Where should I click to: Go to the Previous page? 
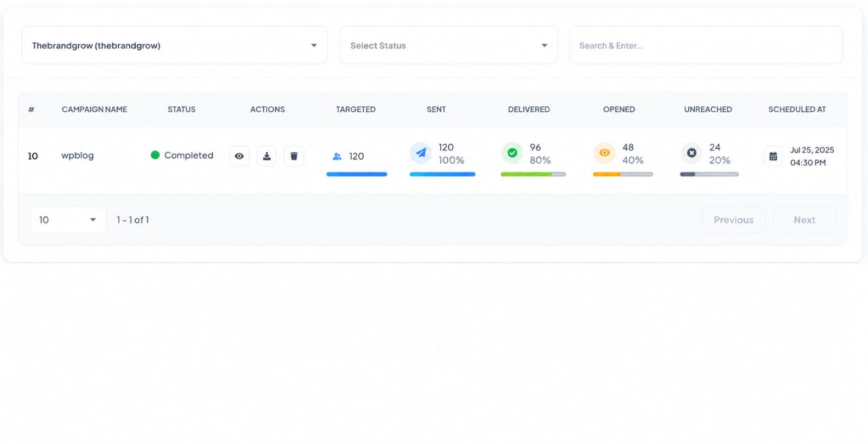pyautogui.click(x=733, y=220)
